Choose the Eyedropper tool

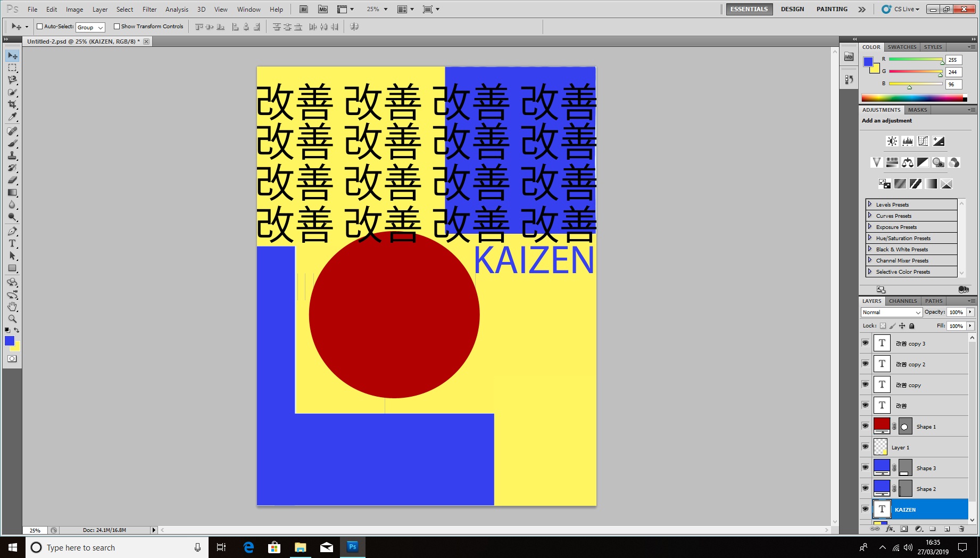[x=12, y=117]
